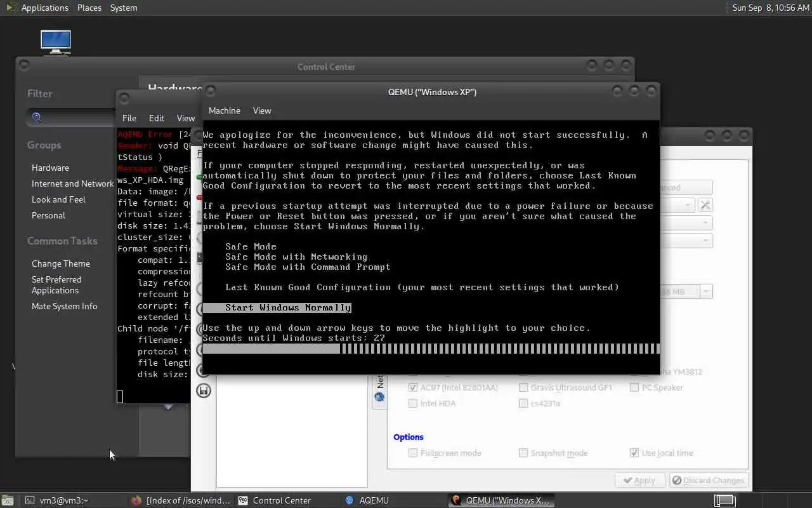Image resolution: width=812 pixels, height=508 pixels.
Task: Open the Machine menu in the QEMU window
Action: pos(225,110)
